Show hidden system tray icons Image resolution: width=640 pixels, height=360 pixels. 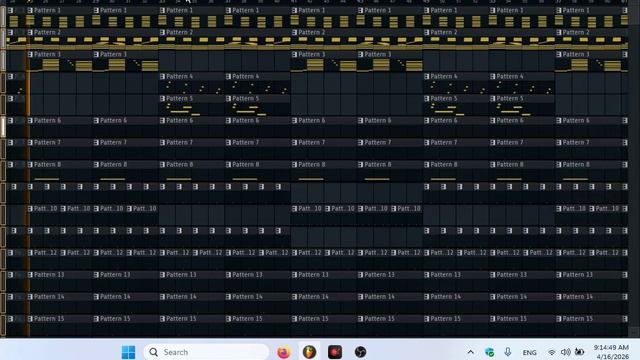(x=470, y=352)
